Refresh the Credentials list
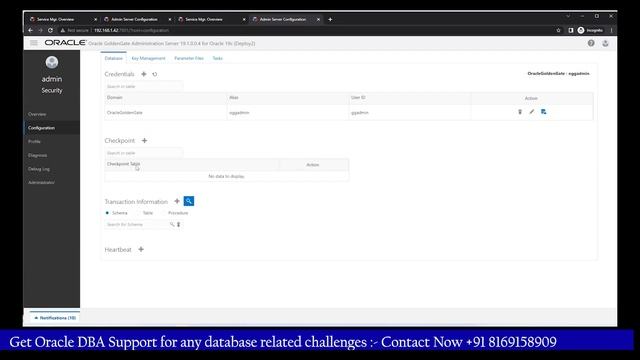The image size is (640, 360). click(x=155, y=74)
